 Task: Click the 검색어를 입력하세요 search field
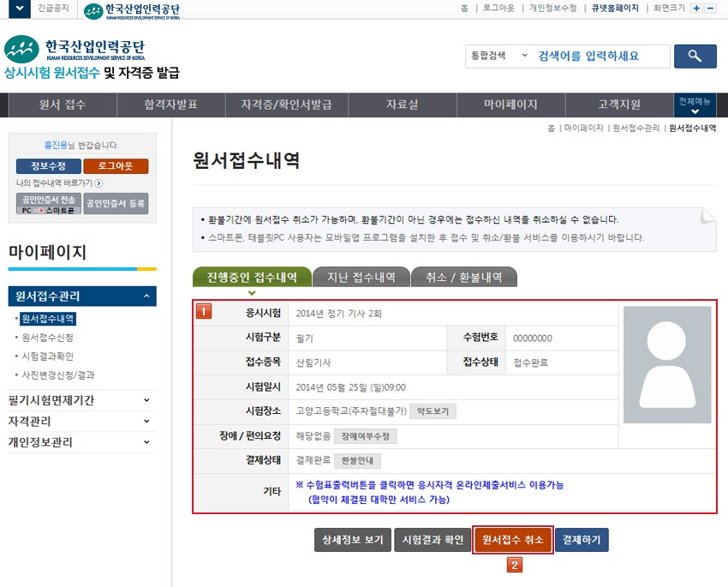coord(600,57)
